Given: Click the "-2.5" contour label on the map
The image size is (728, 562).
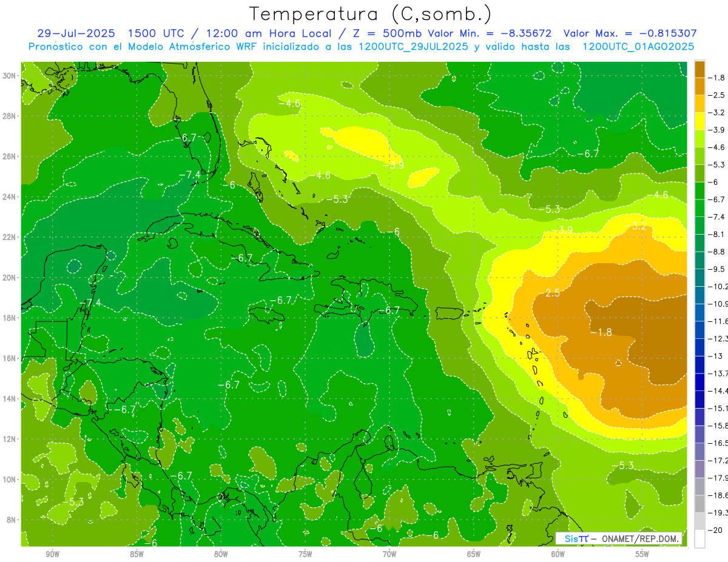Looking at the screenshot, I should 549,293.
